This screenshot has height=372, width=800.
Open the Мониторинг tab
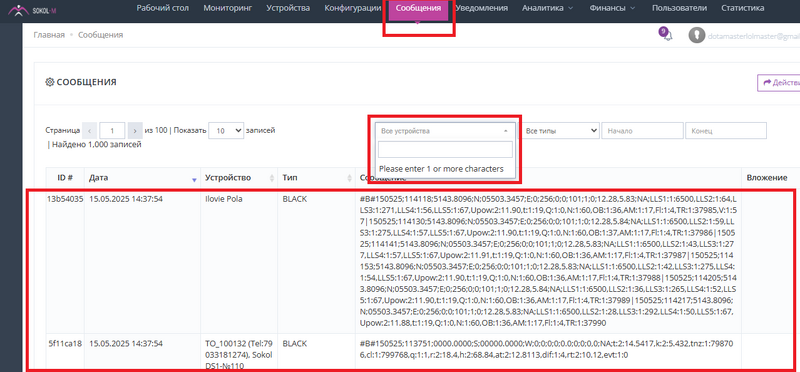[x=228, y=8]
